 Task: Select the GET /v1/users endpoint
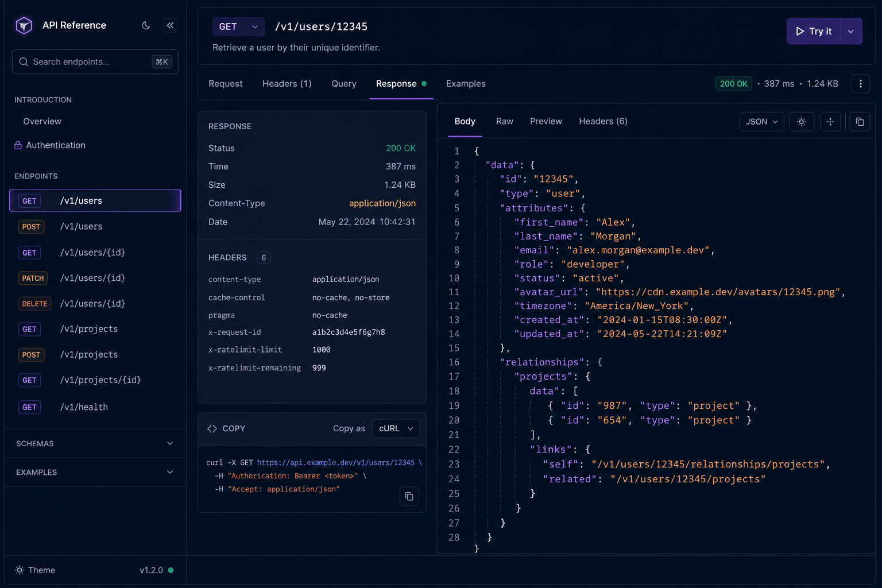pyautogui.click(x=95, y=201)
